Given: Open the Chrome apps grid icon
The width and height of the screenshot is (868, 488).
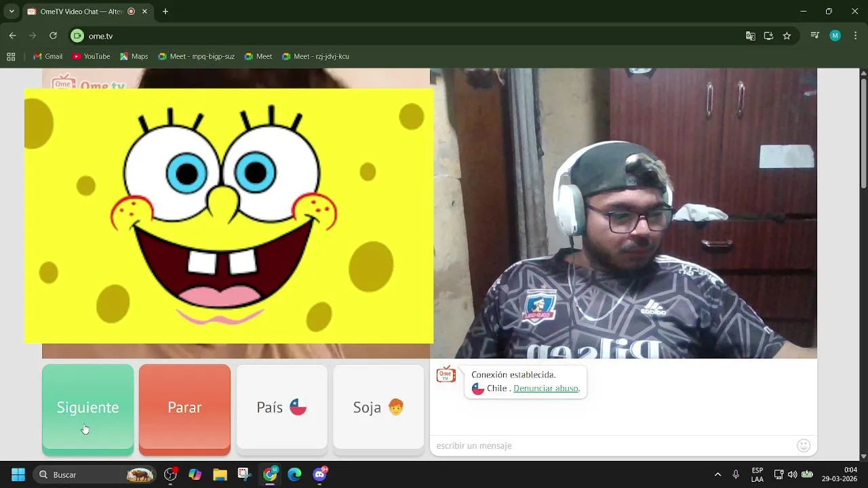Looking at the screenshot, I should [11, 56].
